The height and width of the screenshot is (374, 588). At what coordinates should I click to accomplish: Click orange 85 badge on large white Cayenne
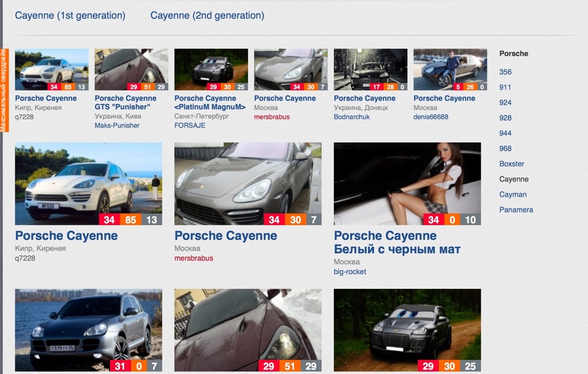click(130, 220)
